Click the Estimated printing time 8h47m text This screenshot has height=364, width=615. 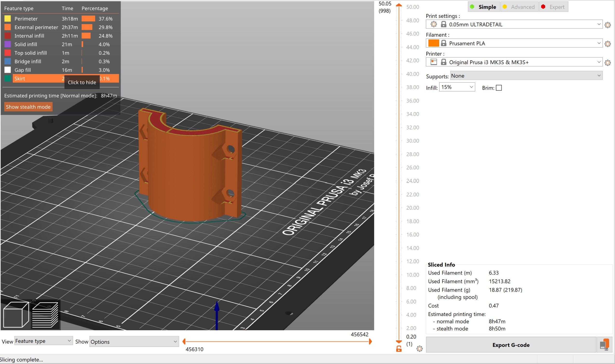pyautogui.click(x=60, y=96)
